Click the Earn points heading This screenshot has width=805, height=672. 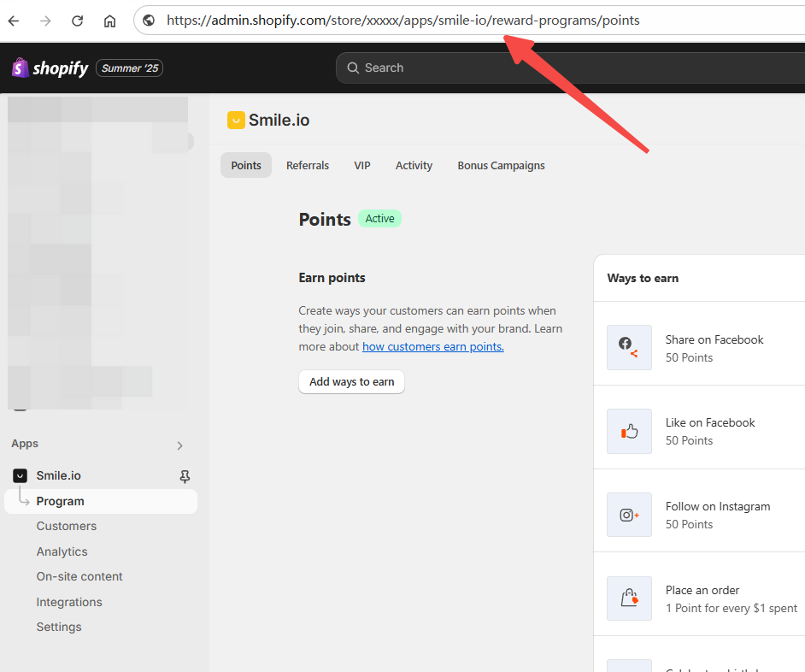332,278
